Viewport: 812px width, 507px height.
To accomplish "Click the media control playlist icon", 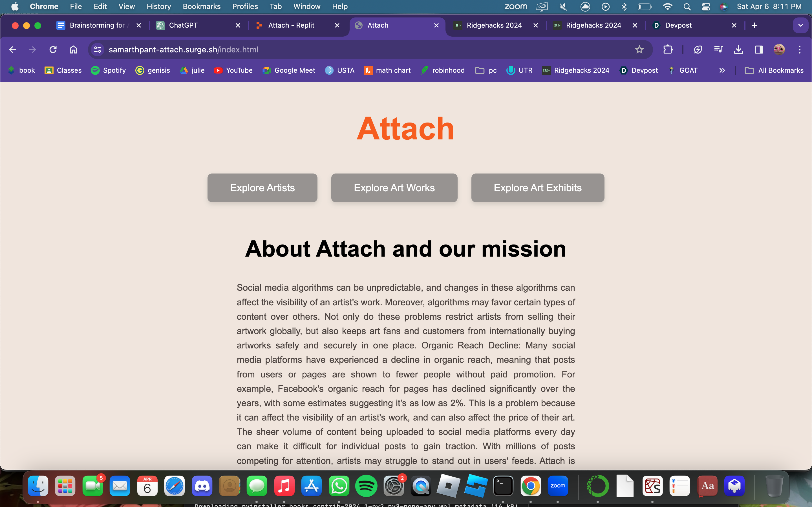I will [718, 50].
